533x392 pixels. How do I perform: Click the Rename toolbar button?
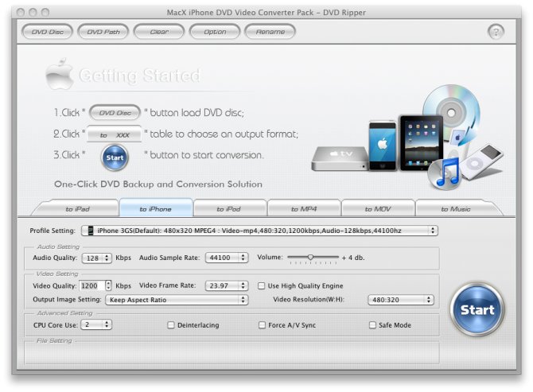tap(270, 32)
